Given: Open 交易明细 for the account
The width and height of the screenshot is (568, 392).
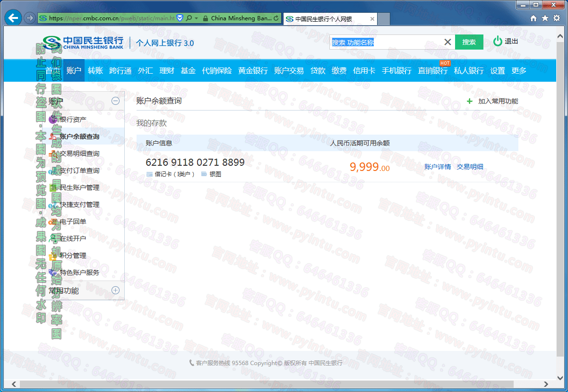Looking at the screenshot, I should tap(470, 167).
